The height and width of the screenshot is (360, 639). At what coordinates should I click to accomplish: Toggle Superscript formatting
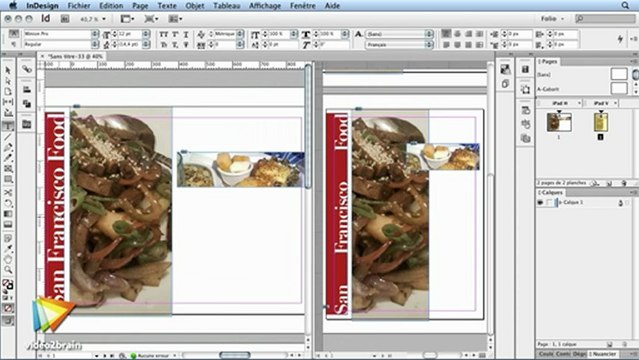click(175, 34)
